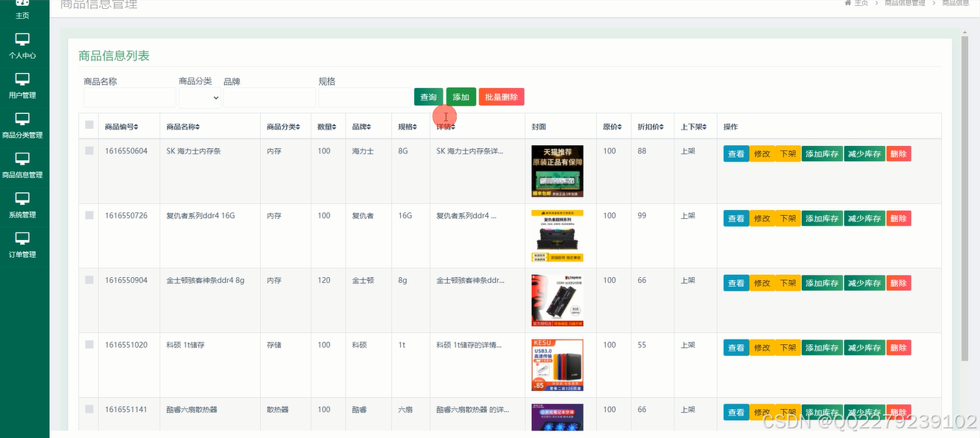The height and width of the screenshot is (438, 980).
Task: Click 查看 for 科硕 1t储存
Action: pos(736,348)
